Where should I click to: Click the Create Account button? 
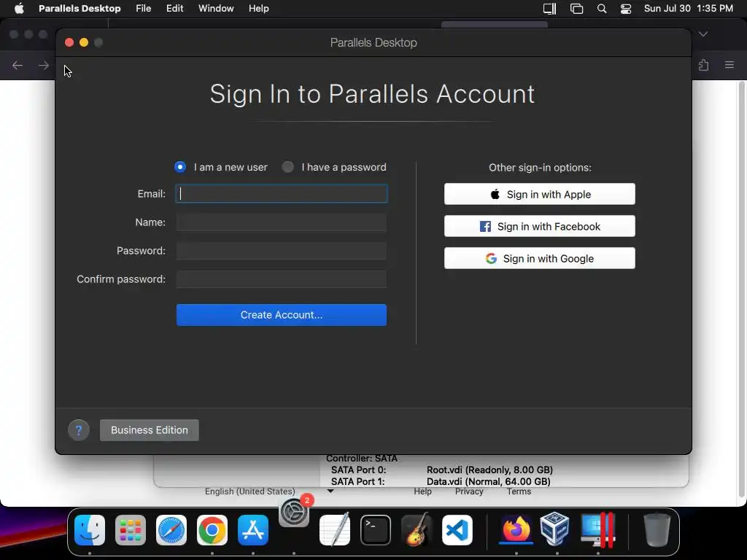(x=282, y=315)
